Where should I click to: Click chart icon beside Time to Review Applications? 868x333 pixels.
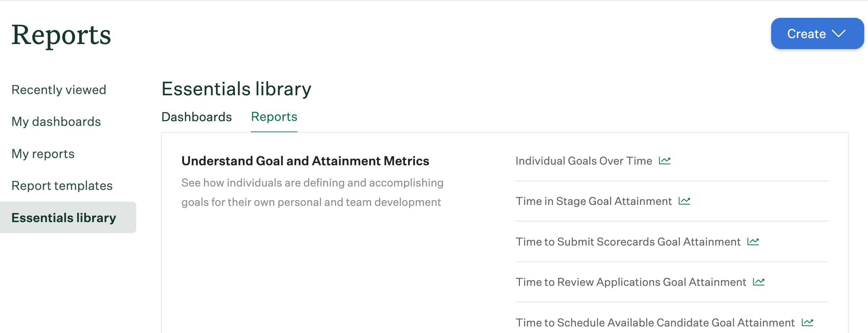[x=759, y=282]
